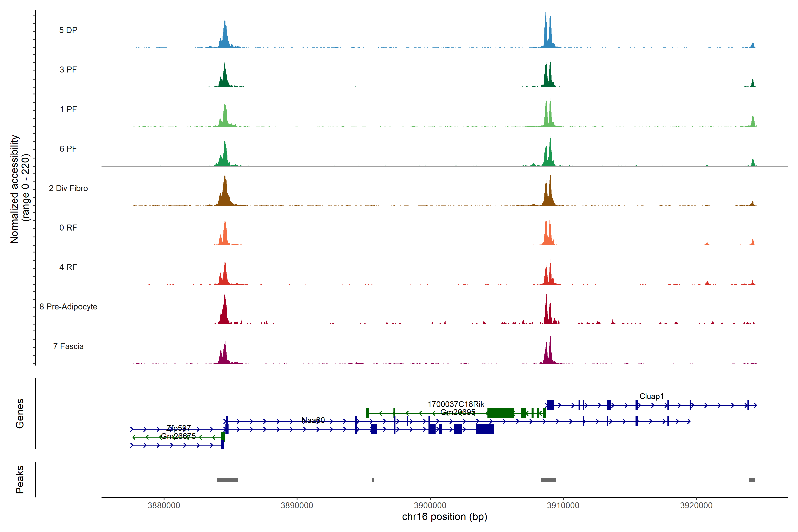Click the Cluap1 gene label
The width and height of the screenshot is (798, 532).
pyautogui.click(x=651, y=396)
